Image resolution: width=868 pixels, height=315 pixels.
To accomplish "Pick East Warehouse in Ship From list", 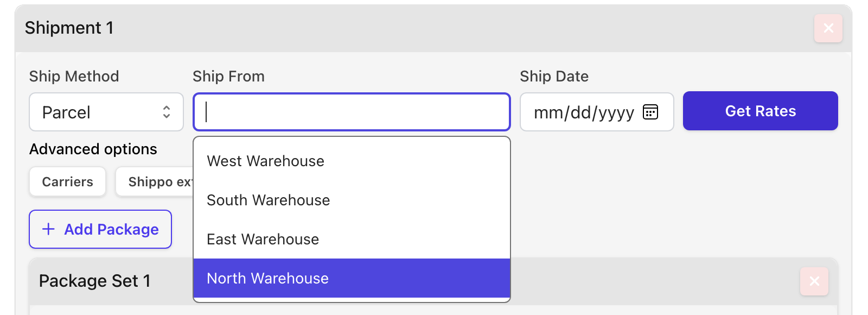I will point(263,240).
